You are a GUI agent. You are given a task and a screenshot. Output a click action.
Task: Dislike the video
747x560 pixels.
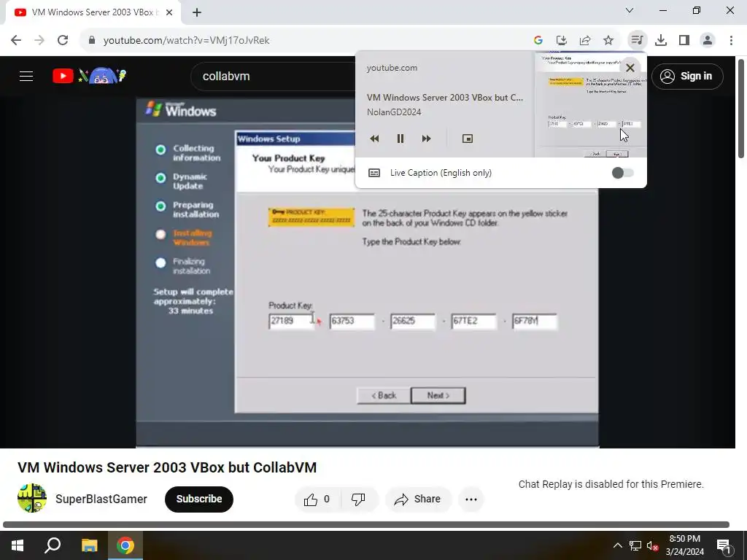358,499
